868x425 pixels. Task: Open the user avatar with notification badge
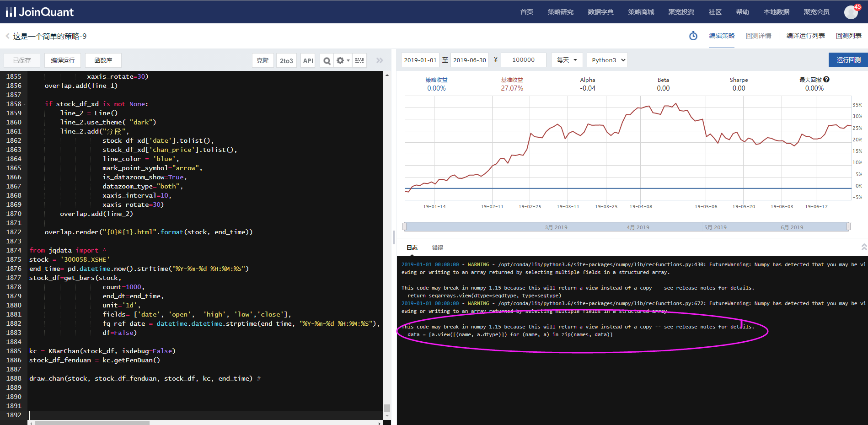pos(851,12)
